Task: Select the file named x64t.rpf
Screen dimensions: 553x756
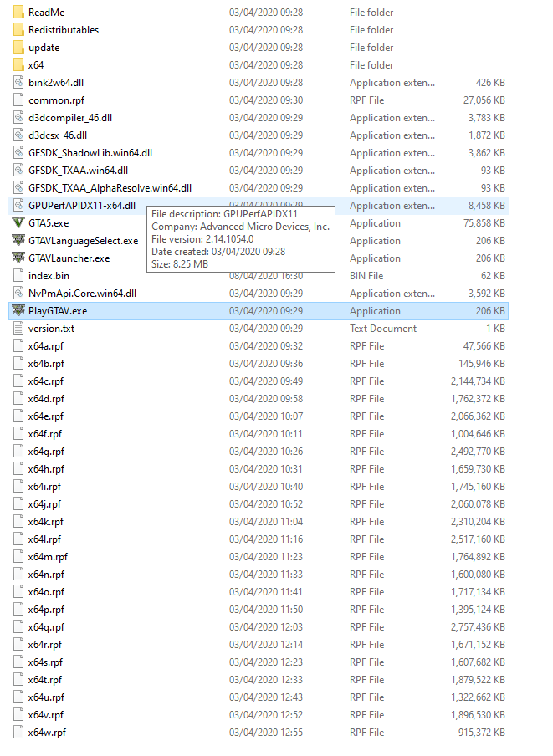Action: pos(45,680)
